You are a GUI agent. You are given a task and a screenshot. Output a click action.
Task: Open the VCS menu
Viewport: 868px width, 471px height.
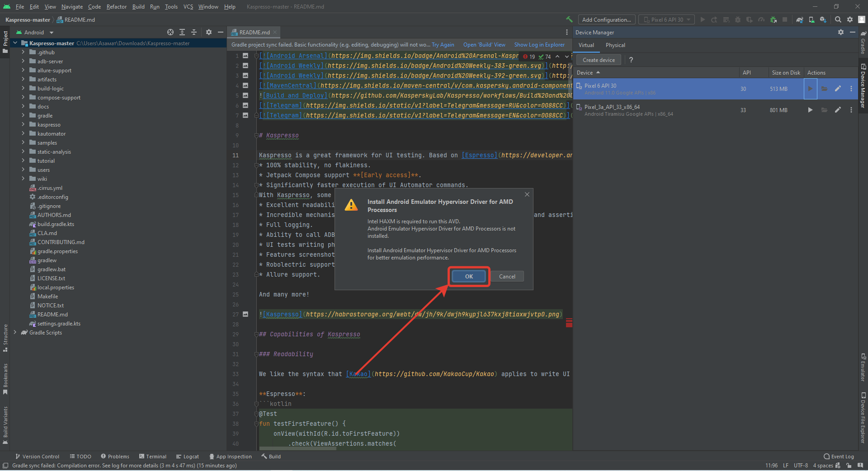point(188,6)
